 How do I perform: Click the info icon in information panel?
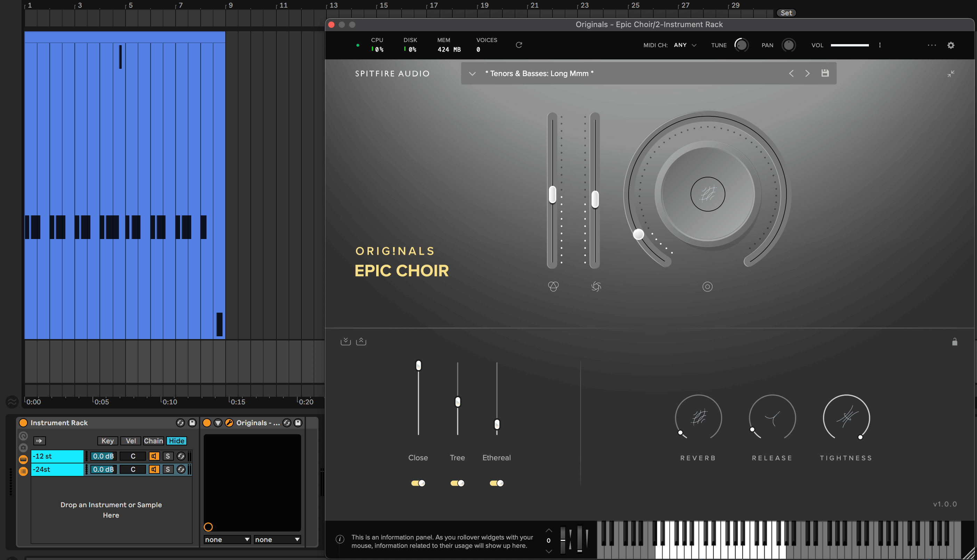coord(340,539)
